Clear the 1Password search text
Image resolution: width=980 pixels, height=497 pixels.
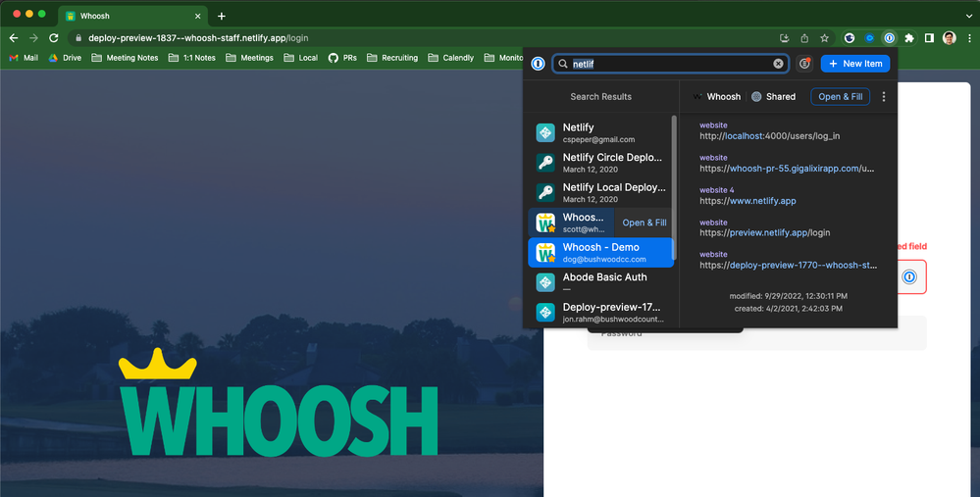pos(779,64)
